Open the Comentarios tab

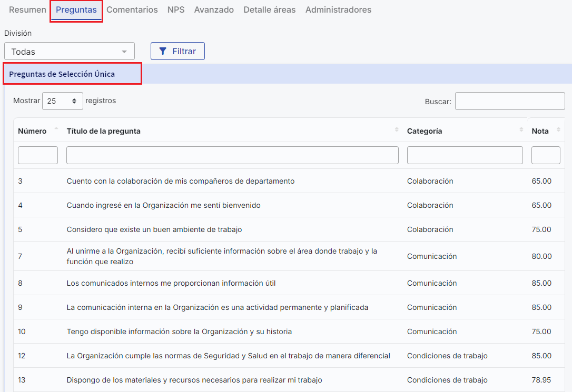(132, 10)
